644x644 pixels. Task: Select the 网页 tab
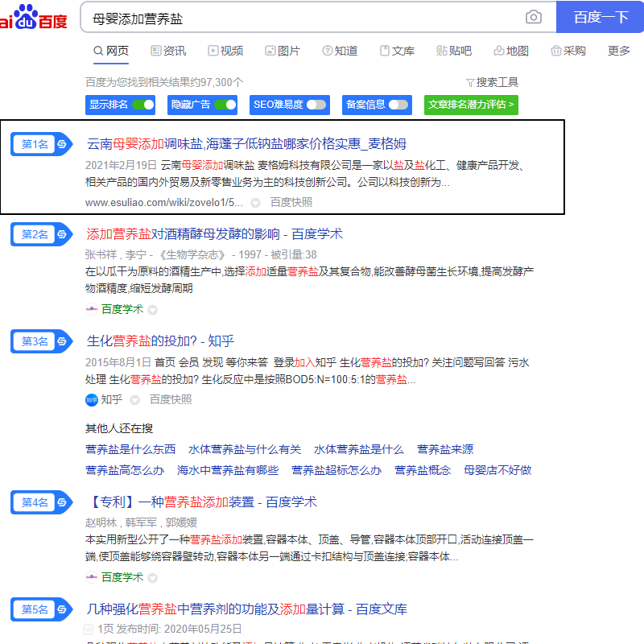point(111,51)
